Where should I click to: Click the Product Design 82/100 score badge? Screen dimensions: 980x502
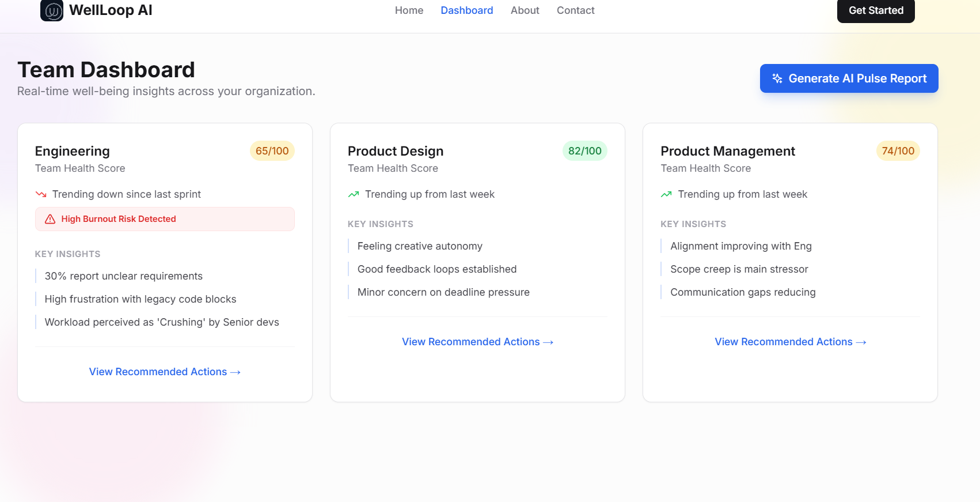point(585,151)
